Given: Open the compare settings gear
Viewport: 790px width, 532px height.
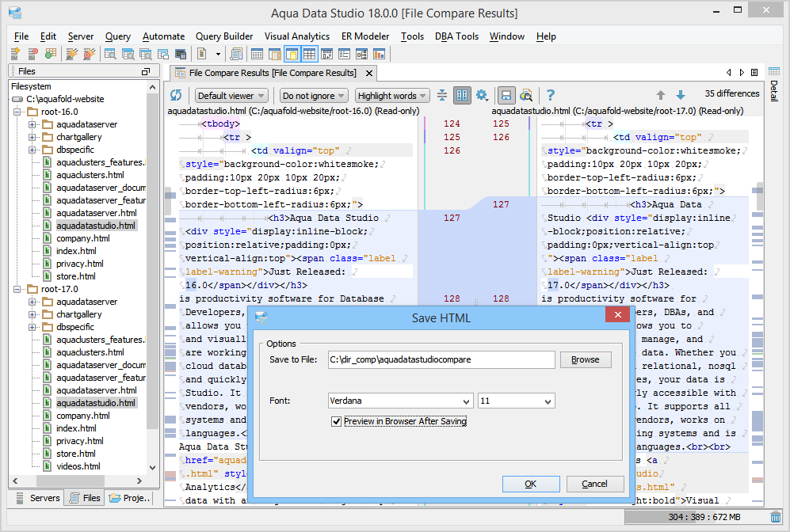Looking at the screenshot, I should 483,95.
